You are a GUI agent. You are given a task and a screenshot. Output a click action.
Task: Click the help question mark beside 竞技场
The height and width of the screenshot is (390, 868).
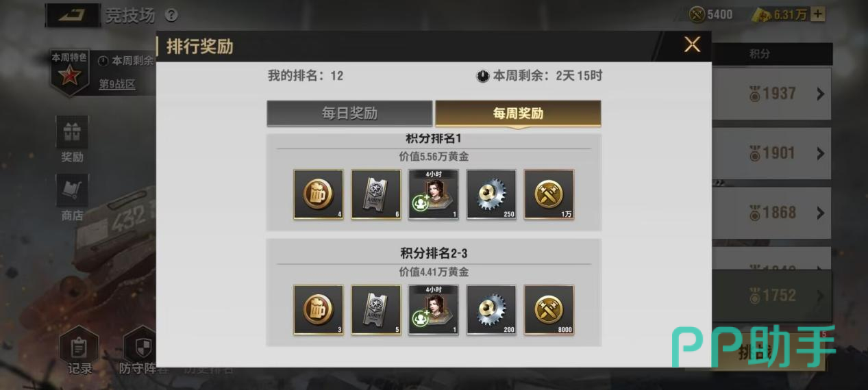[x=171, y=15]
